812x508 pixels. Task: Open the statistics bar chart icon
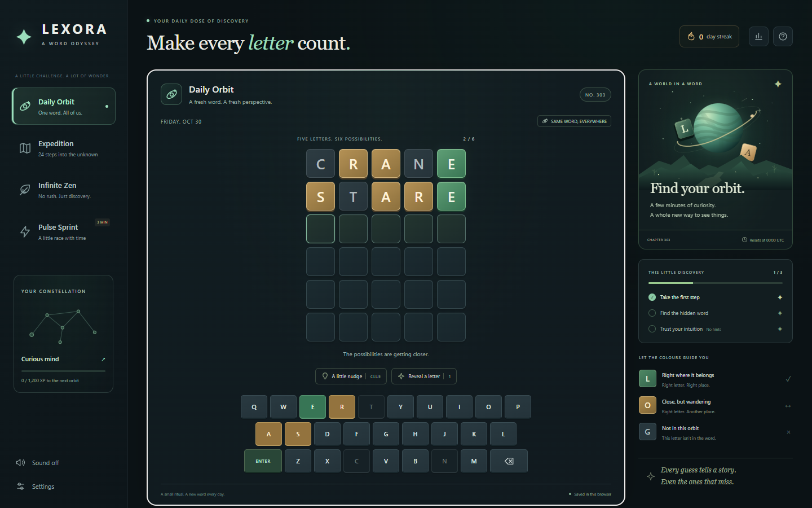[758, 37]
